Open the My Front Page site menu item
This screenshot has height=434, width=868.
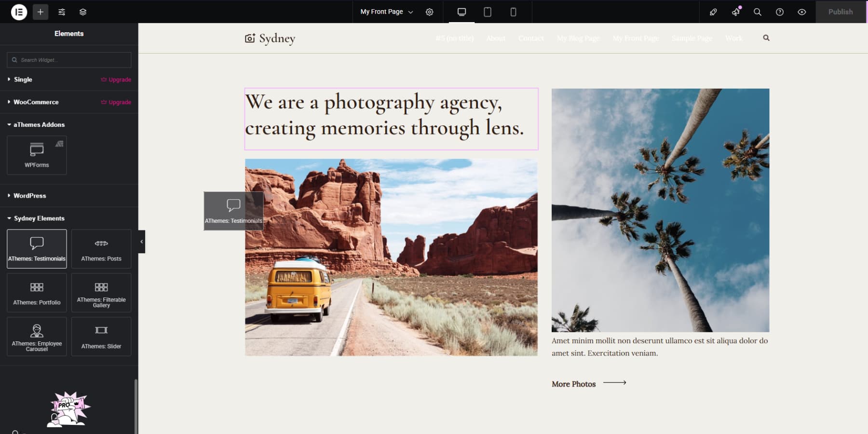click(x=636, y=38)
